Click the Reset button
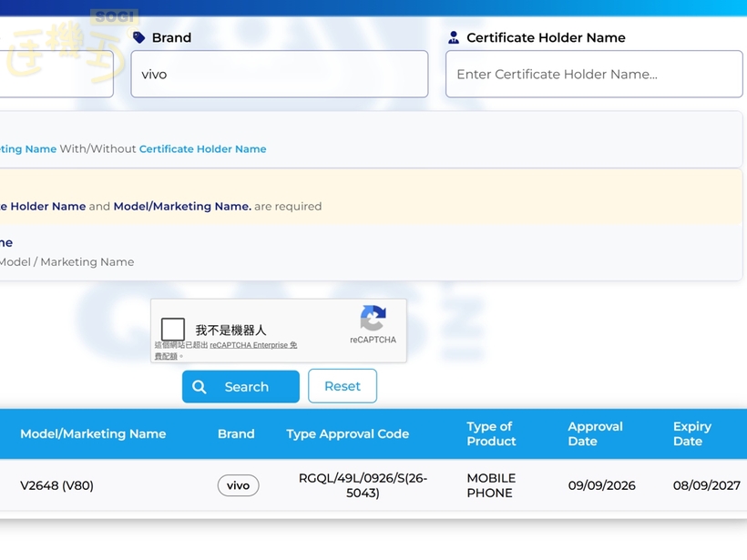The width and height of the screenshot is (747, 560). coord(343,386)
